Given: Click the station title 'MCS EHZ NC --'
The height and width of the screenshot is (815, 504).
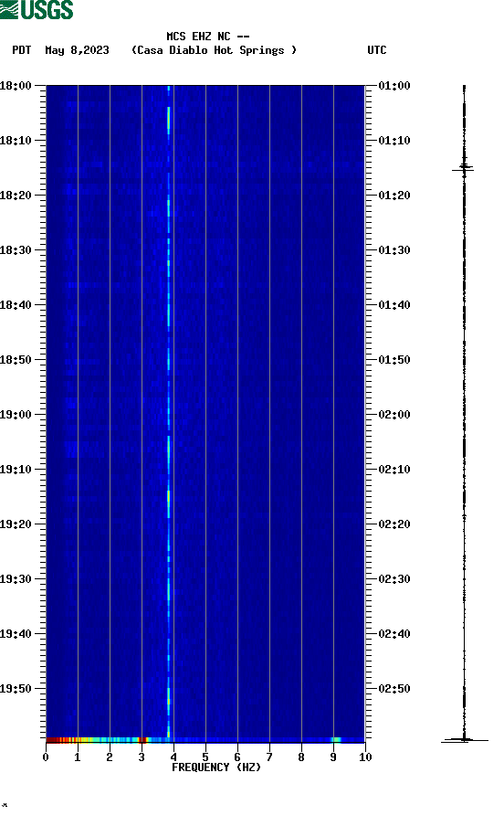Looking at the screenshot, I should pyautogui.click(x=208, y=37).
